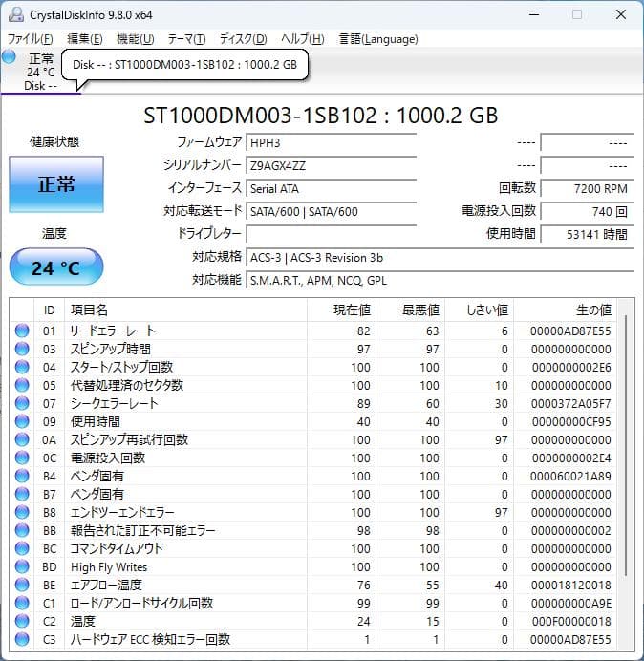Image resolution: width=644 pixels, height=661 pixels.
Task: Click the 項目名 column header
Action: click(x=185, y=309)
